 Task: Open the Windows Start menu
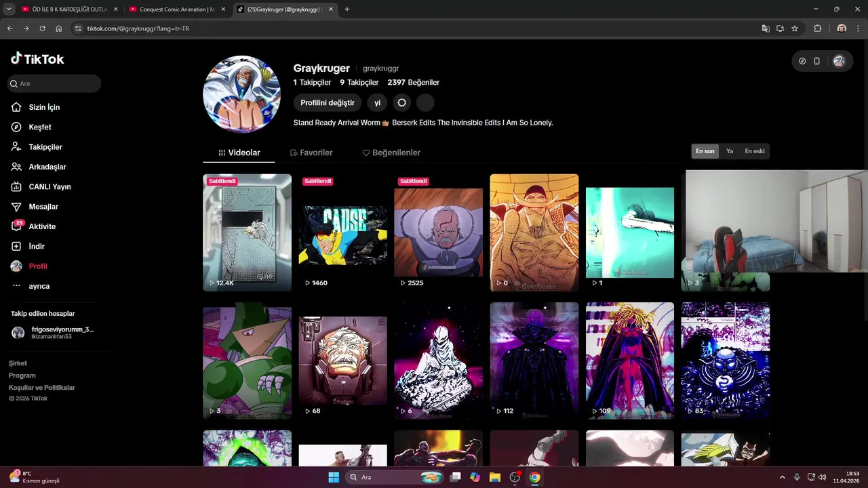(334, 477)
